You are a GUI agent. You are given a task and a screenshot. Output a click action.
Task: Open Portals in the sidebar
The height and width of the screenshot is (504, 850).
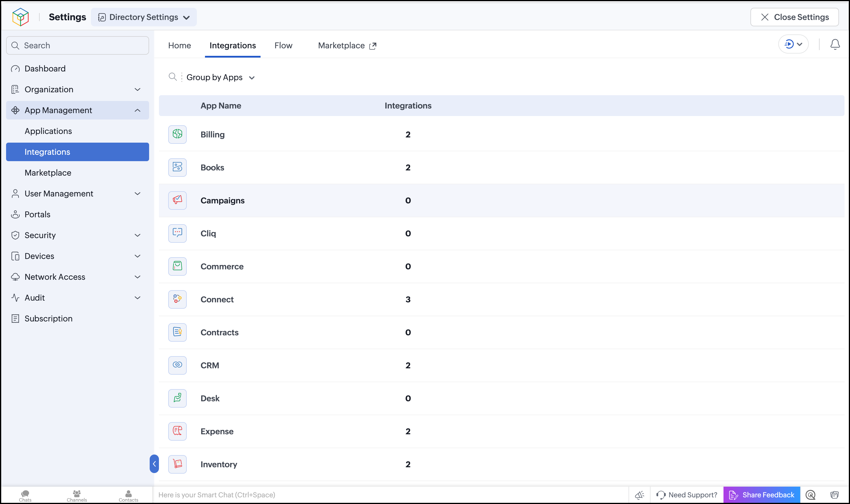pos(78,214)
